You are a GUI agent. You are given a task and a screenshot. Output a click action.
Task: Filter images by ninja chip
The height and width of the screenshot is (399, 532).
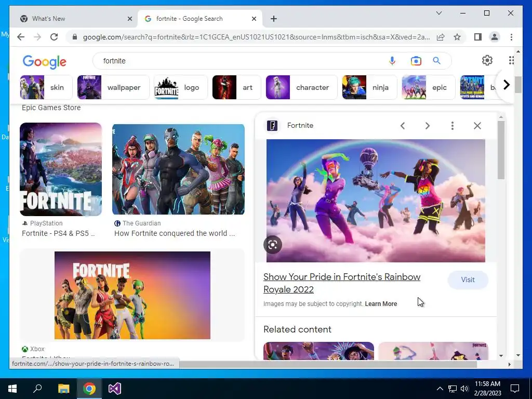click(369, 87)
